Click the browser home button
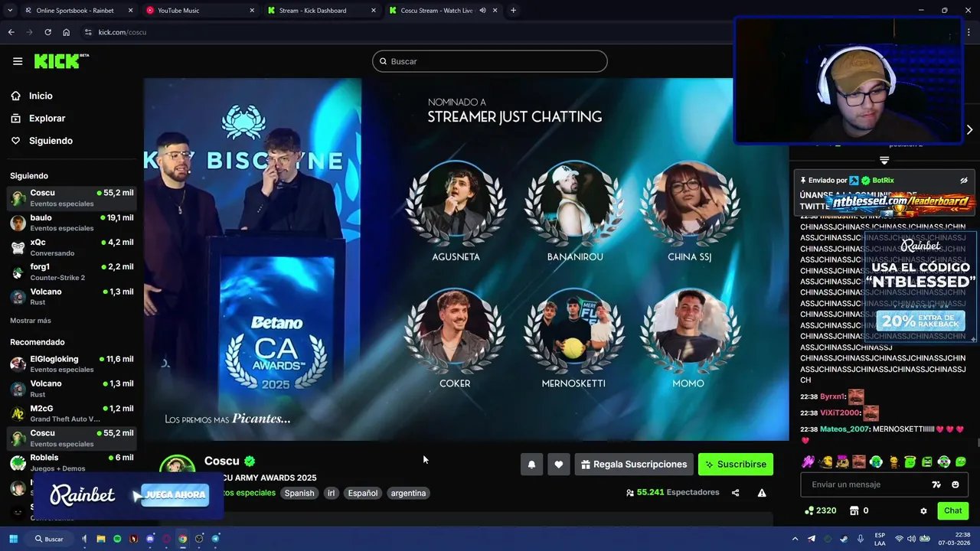Screen dimensions: 980x551 click(x=66, y=32)
